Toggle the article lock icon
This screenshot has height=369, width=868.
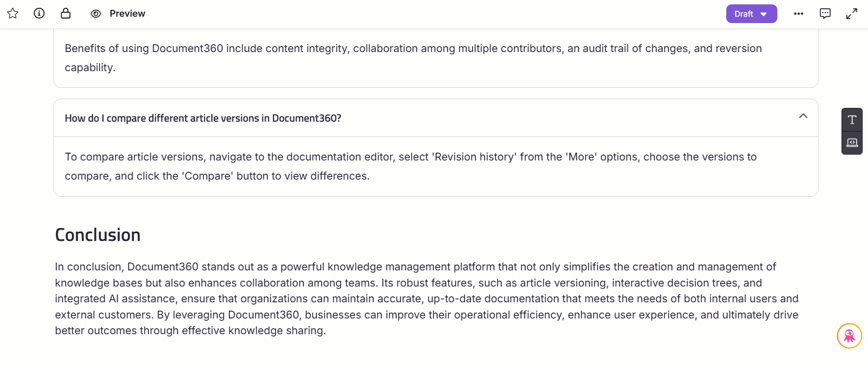point(66,13)
